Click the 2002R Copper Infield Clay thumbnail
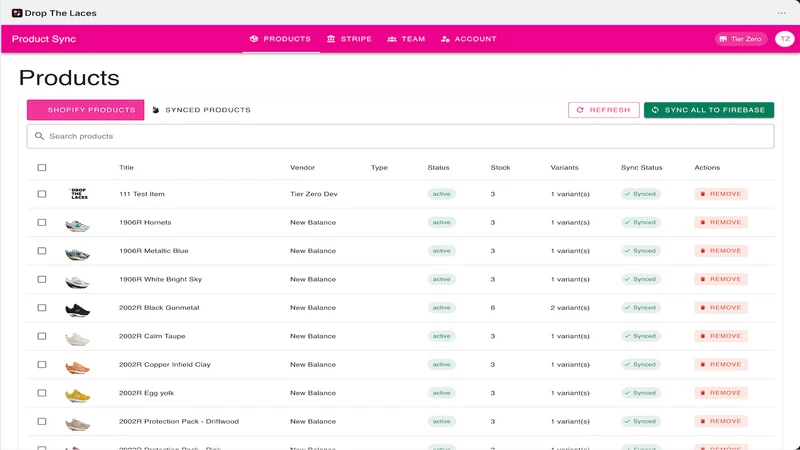This screenshot has width=800, height=450. coord(78,367)
